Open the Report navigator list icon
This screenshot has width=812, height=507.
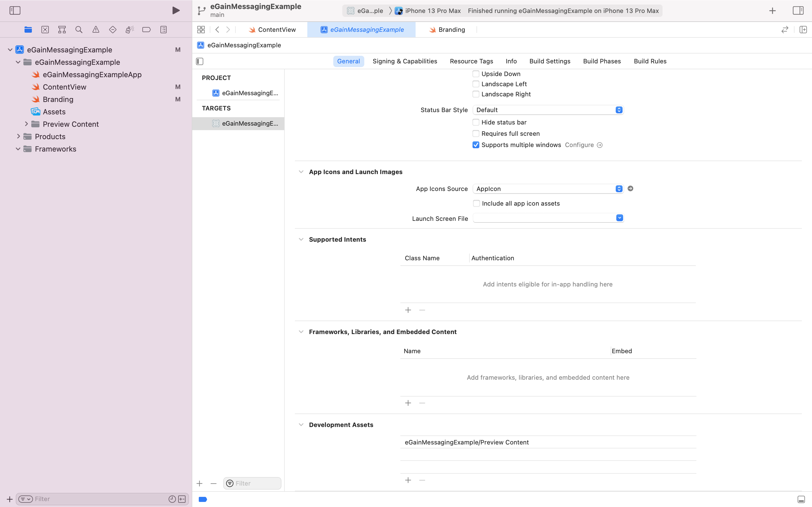click(x=164, y=30)
